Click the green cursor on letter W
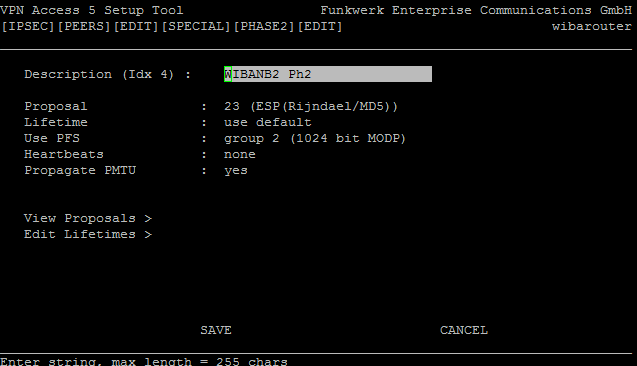 (x=228, y=74)
